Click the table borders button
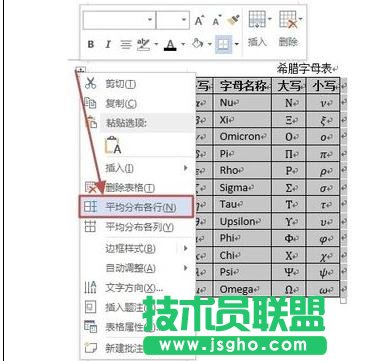 click(x=223, y=44)
